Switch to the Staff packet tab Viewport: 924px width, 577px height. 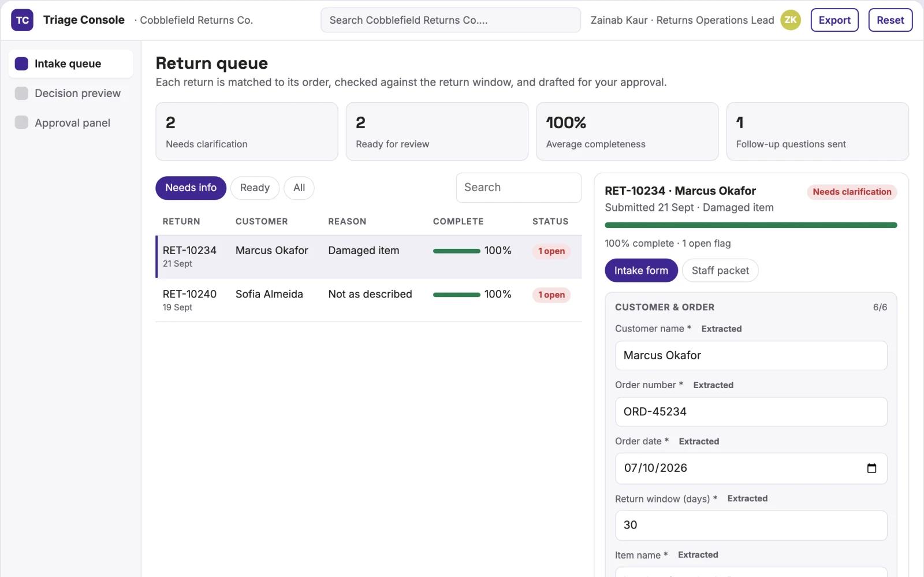click(720, 270)
